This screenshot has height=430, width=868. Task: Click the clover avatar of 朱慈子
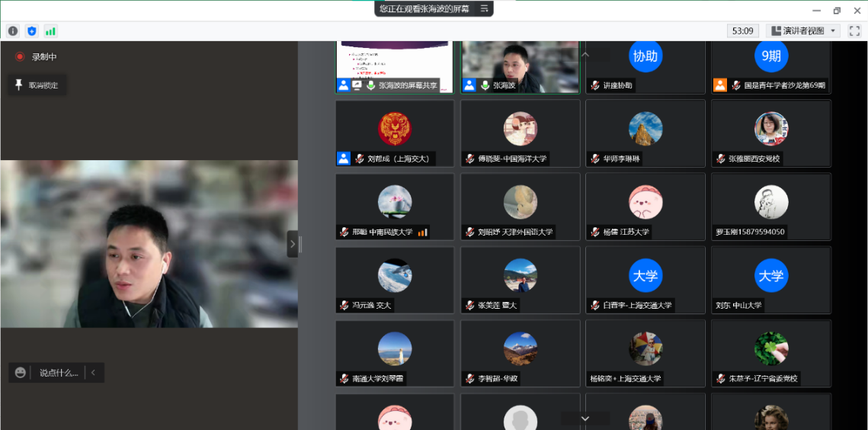771,349
